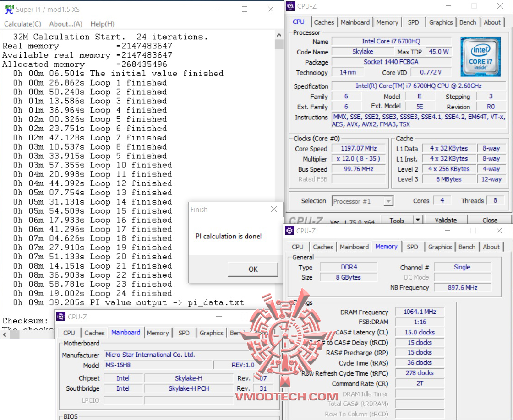Click the DRAM Frequency value 1064.1 MHz
The width and height of the screenshot is (513, 420).
(420, 312)
